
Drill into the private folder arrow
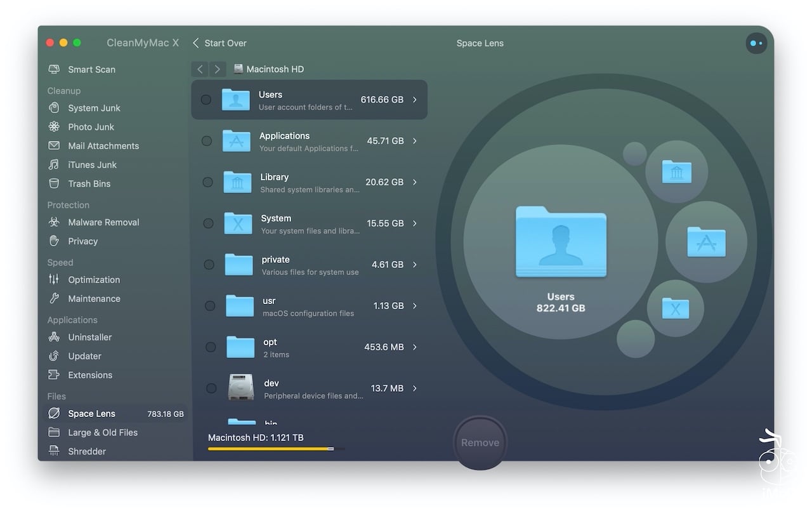click(x=415, y=265)
